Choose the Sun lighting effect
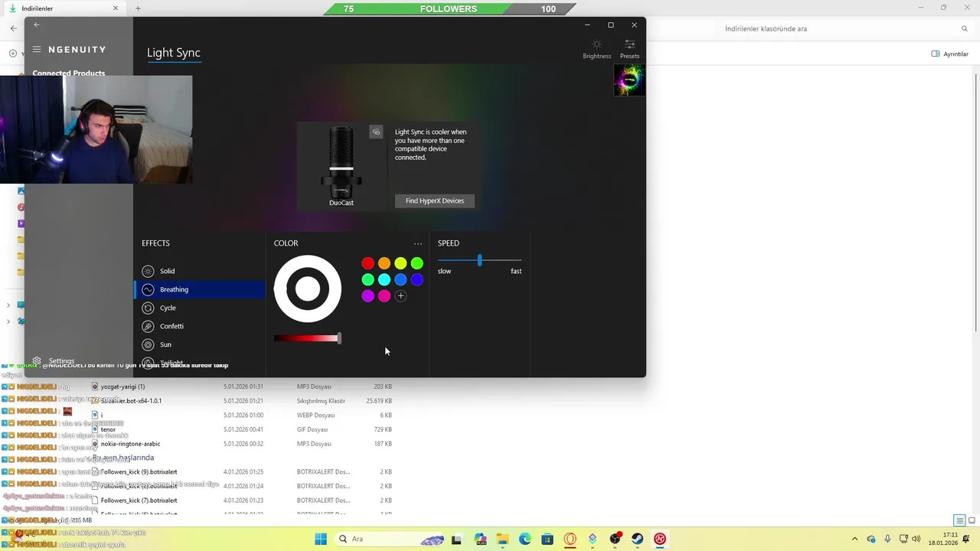Viewport: 980px width, 551px height. click(x=200, y=344)
